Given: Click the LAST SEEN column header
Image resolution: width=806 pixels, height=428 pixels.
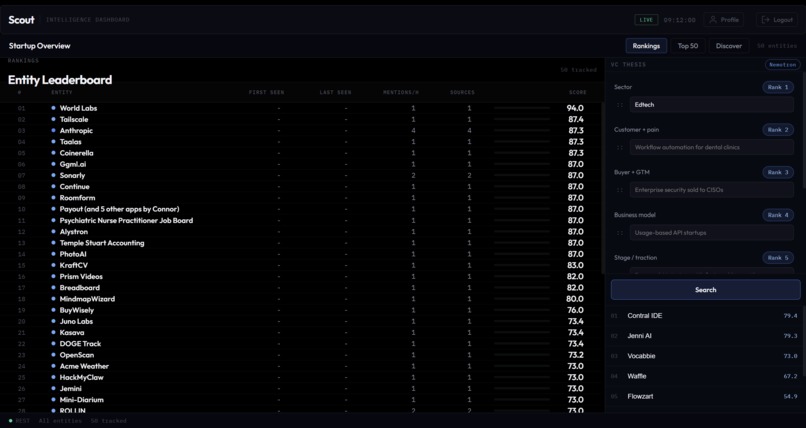Looking at the screenshot, I should [335, 92].
